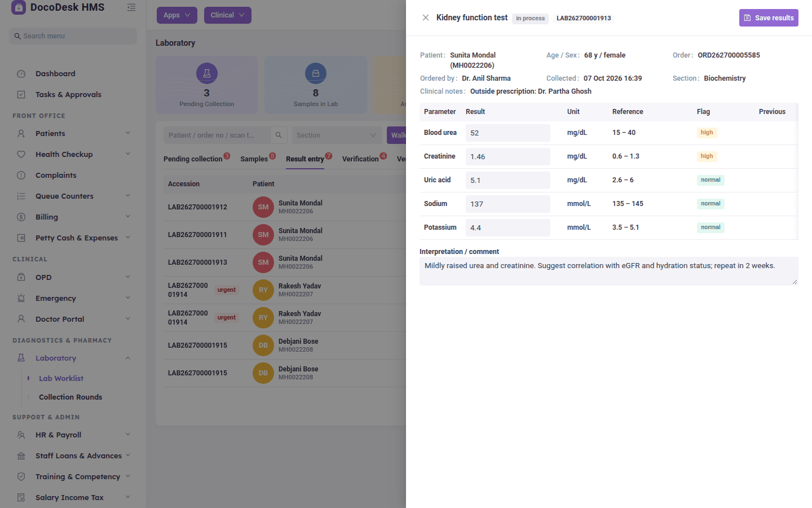Click the Potassium result field
This screenshot has height=508, width=812.
(508, 227)
